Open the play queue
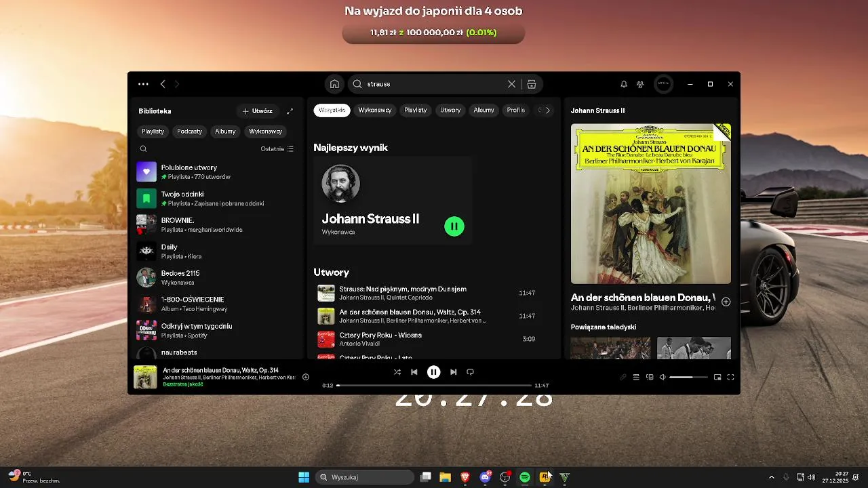Screen dimensions: 868x488 (636, 378)
